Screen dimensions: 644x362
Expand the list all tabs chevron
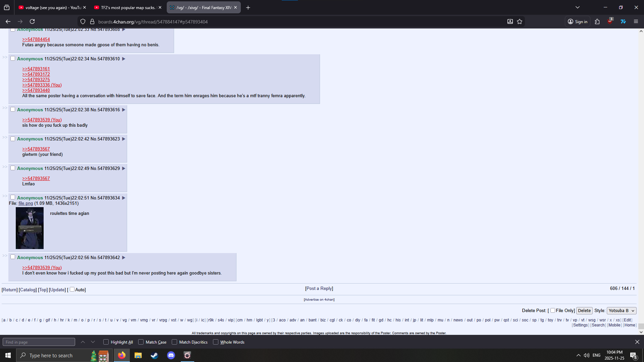tap(578, 7)
